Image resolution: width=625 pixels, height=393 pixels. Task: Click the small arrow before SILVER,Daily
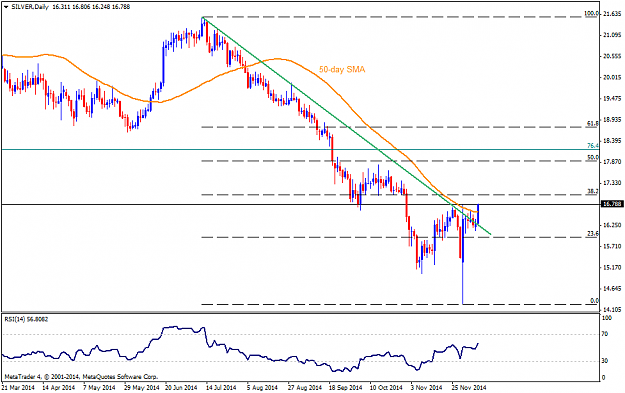(x=6, y=7)
